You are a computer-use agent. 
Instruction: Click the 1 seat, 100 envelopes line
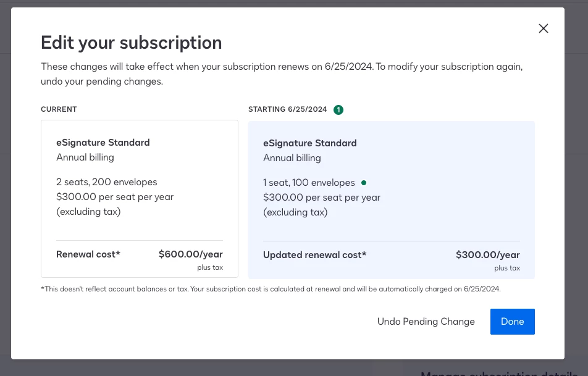tap(309, 183)
